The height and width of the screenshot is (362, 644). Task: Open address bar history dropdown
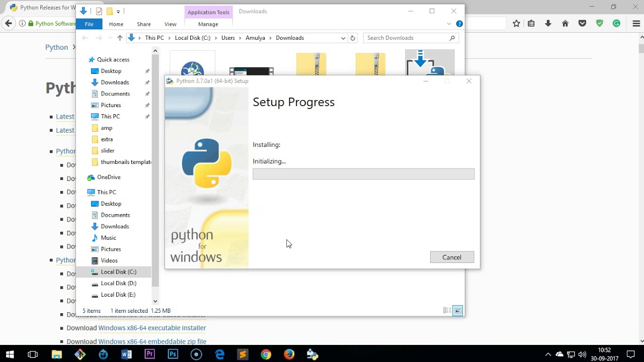pos(343,38)
